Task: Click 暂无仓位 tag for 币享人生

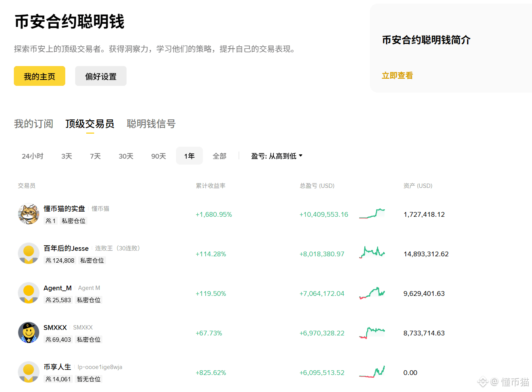Action: (x=89, y=379)
